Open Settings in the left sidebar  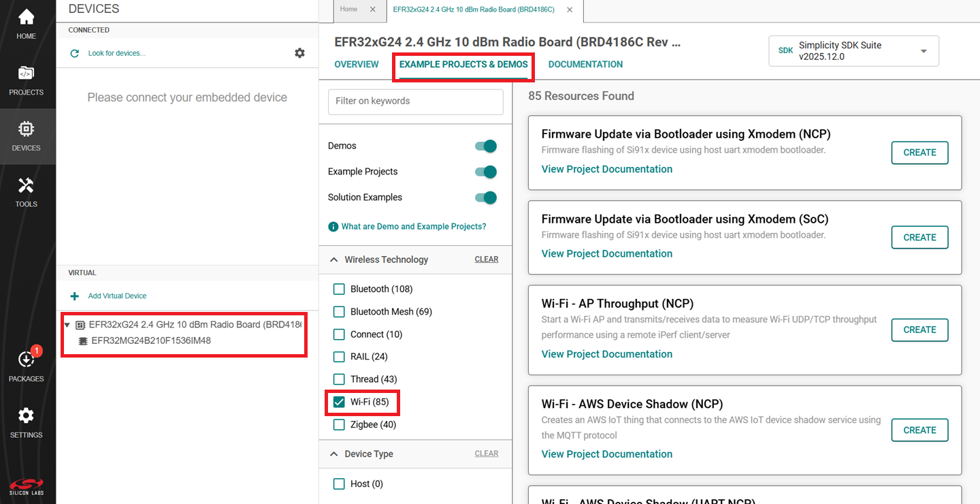[27, 422]
